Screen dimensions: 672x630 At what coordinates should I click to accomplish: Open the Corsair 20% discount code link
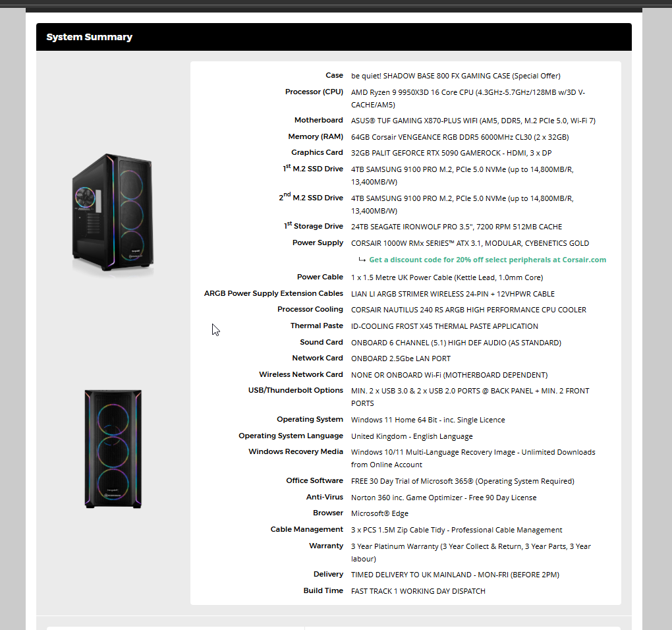(x=487, y=260)
